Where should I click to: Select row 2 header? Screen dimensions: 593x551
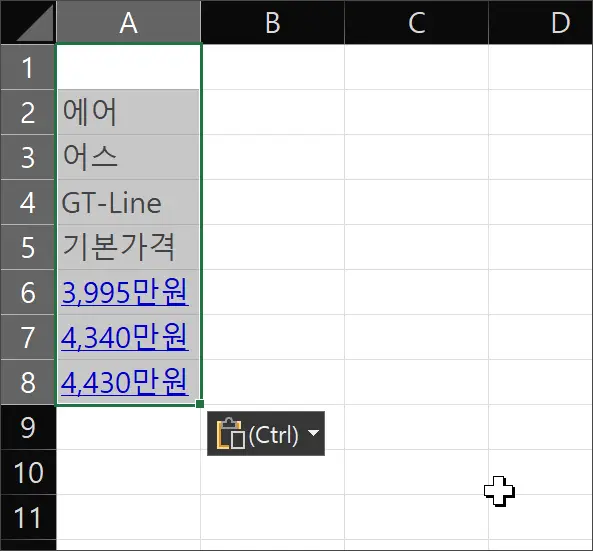(x=28, y=112)
